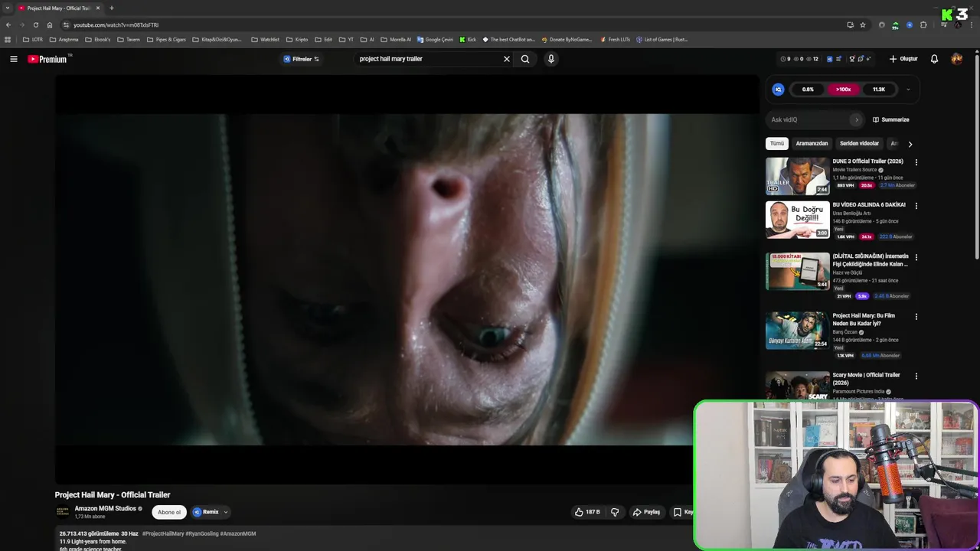This screenshot has width=980, height=551.
Task: Open options for Scary Movie Official Trailer
Action: [x=916, y=376]
